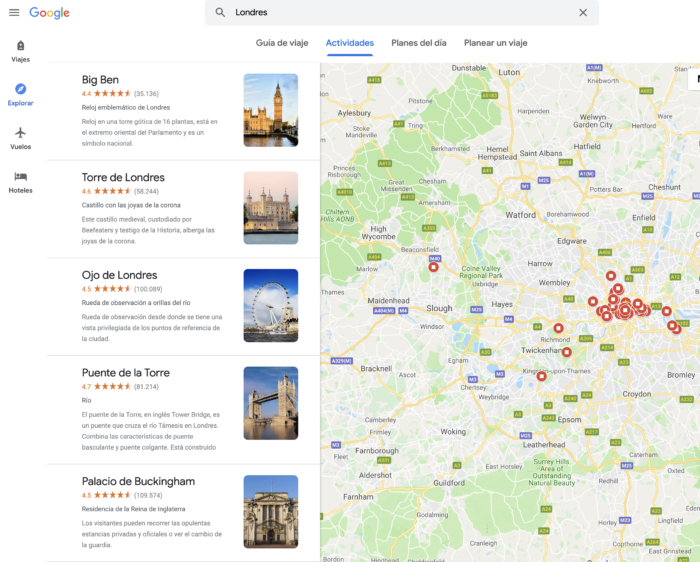Open the hamburger main menu

tap(14, 13)
